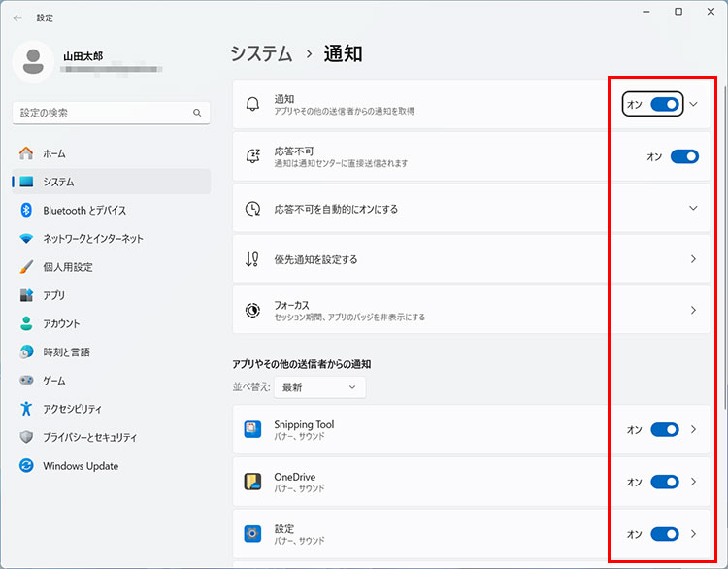Disable the 応答不可 toggle
The image size is (728, 569).
(x=684, y=156)
